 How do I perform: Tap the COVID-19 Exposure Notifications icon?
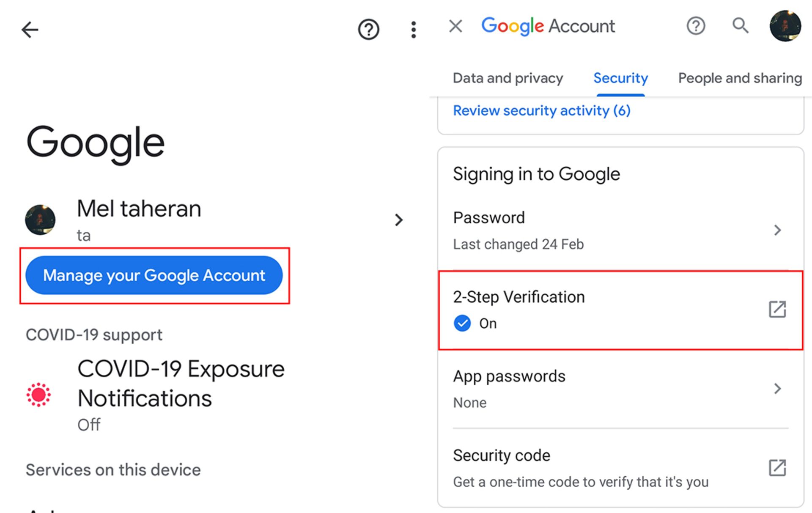(38, 395)
